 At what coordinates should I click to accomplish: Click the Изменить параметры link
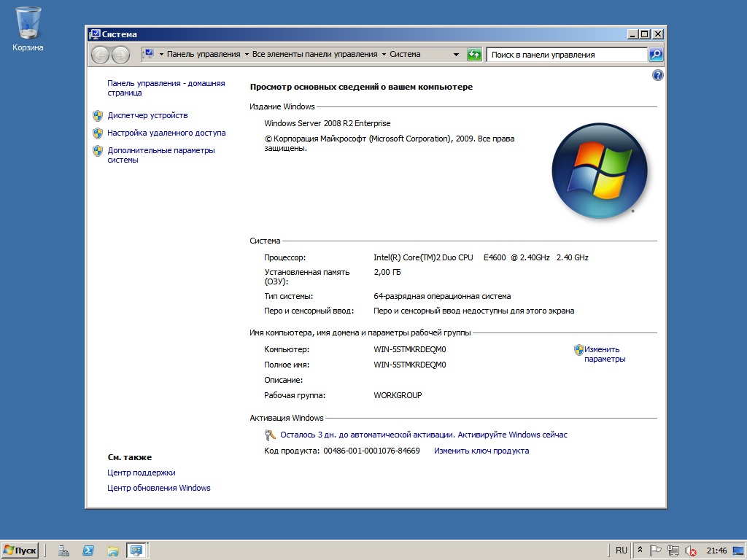(x=605, y=354)
